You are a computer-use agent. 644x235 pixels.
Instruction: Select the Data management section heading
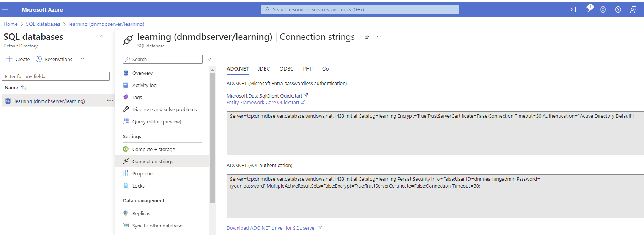[x=143, y=200]
